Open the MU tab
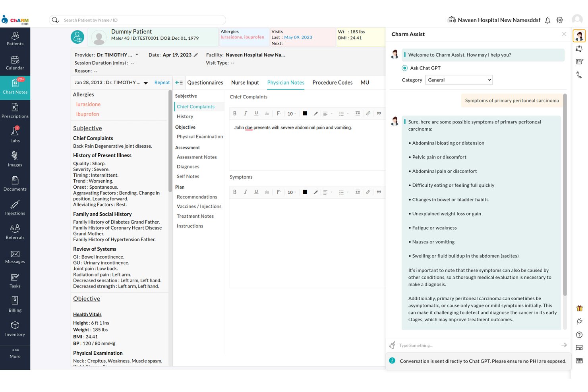The height and width of the screenshot is (392, 588). click(x=365, y=83)
